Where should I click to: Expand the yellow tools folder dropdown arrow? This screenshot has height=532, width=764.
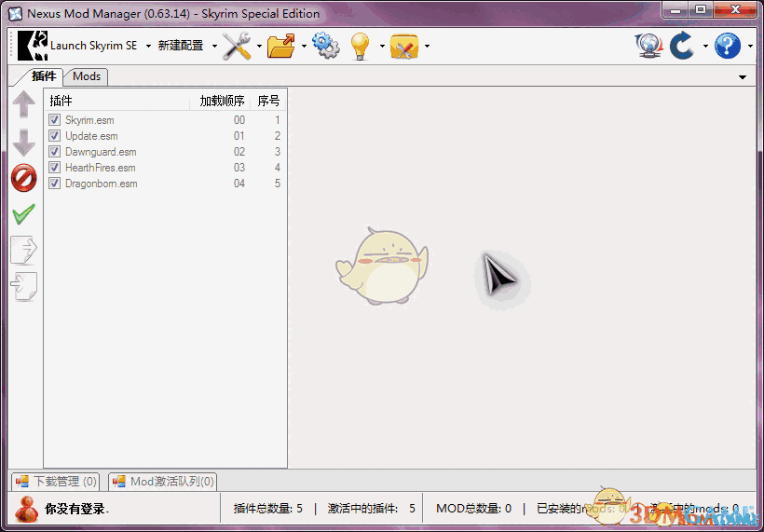coord(427,47)
